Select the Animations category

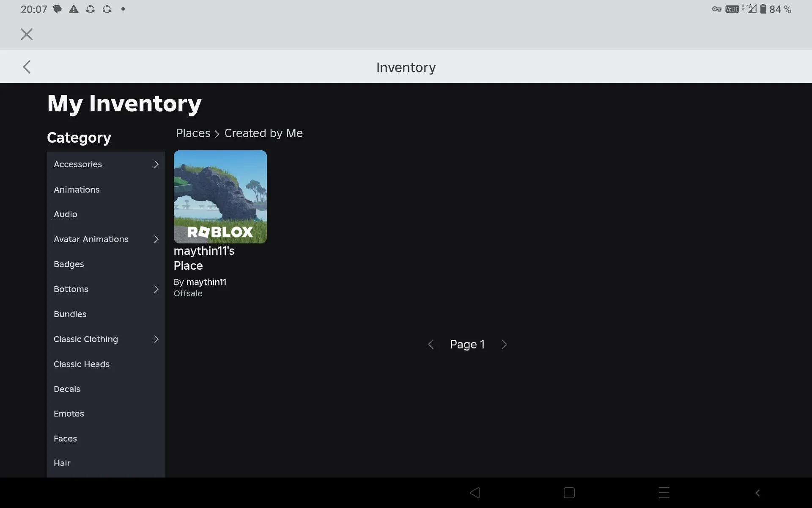coord(77,190)
